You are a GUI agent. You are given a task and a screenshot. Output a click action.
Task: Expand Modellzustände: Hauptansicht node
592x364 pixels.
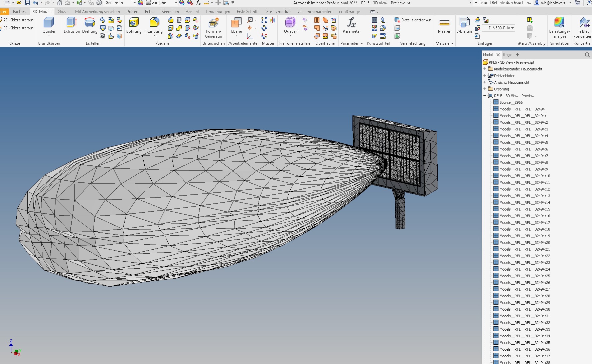coord(485,69)
